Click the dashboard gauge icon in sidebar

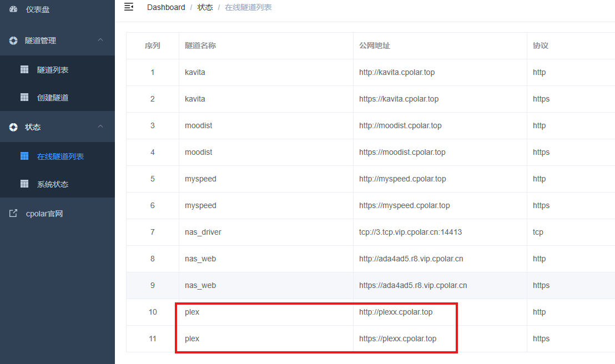(14, 9)
